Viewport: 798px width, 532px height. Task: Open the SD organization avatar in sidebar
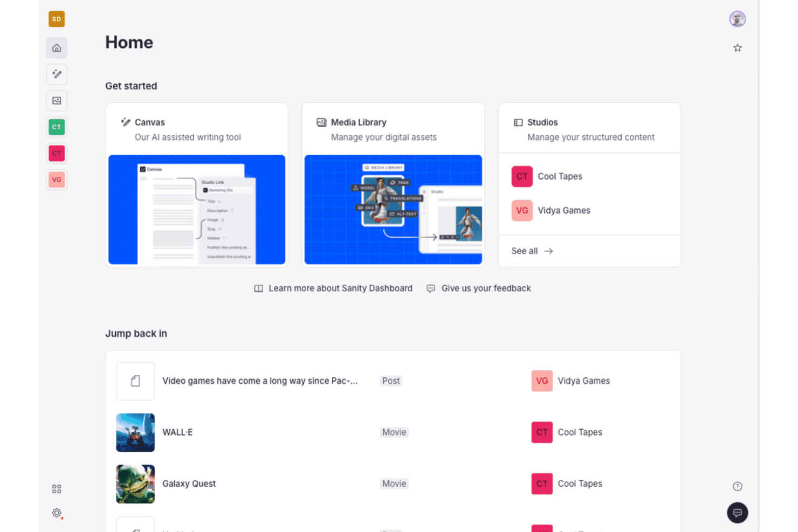(x=57, y=19)
